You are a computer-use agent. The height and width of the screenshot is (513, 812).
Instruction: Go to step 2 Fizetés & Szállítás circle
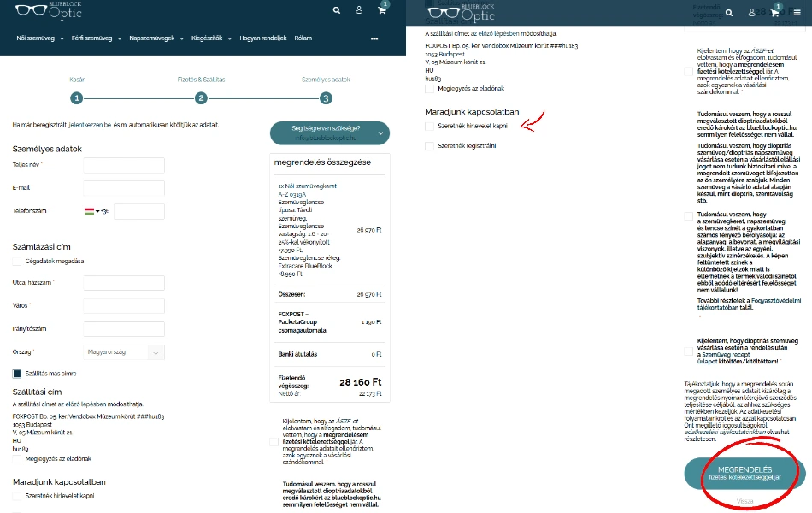[x=202, y=98]
